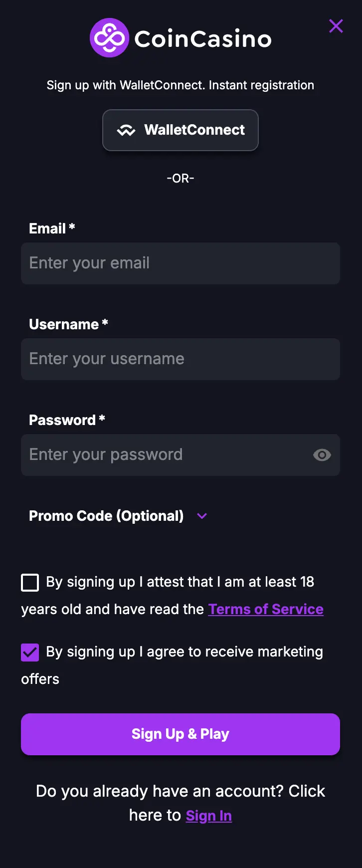The image size is (362, 868).
Task: Click the Password field label
Action: [x=62, y=420]
